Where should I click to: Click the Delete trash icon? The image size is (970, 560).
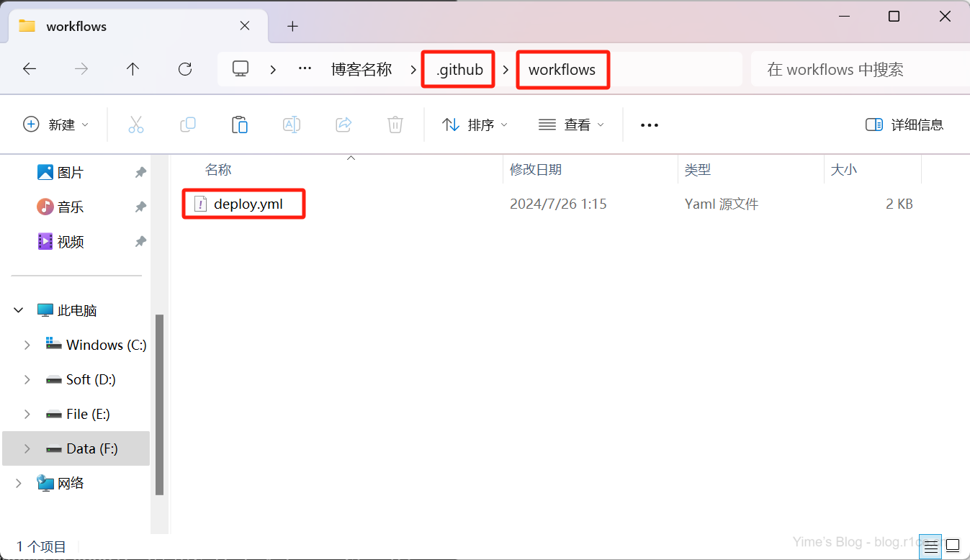pos(395,125)
